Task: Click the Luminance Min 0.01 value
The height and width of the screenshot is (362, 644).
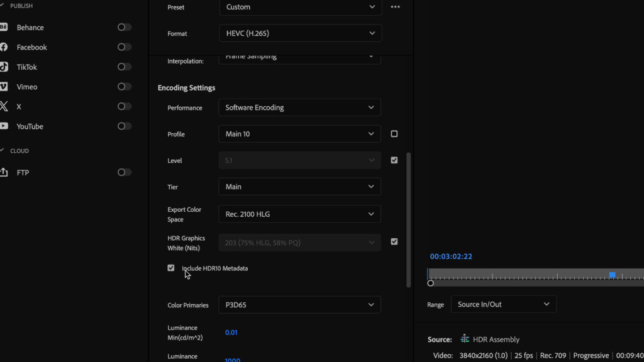Action: [231, 332]
